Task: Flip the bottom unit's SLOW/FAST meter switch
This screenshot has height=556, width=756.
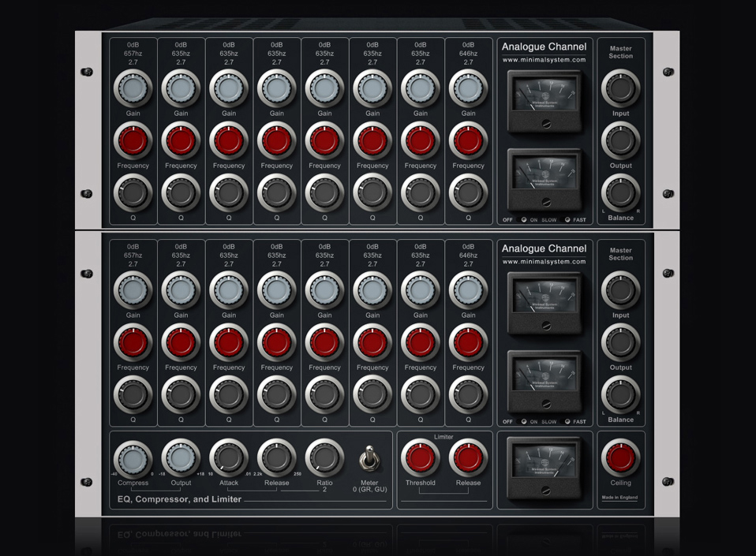Action: coord(567,421)
